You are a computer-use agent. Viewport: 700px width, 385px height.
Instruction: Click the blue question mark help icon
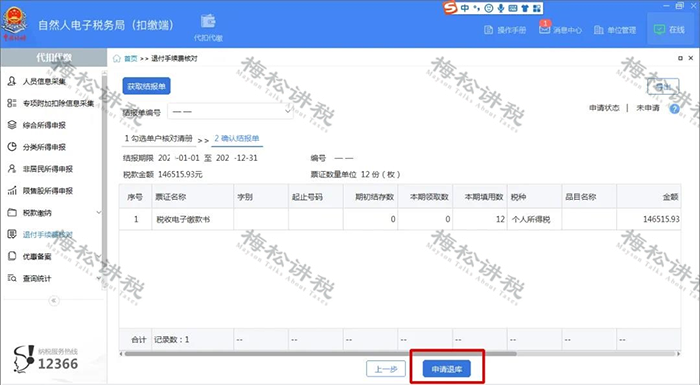click(x=675, y=109)
